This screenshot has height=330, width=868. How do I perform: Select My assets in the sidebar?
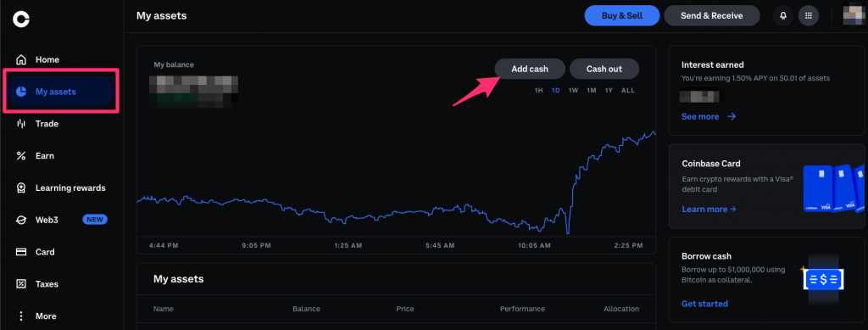click(x=61, y=92)
